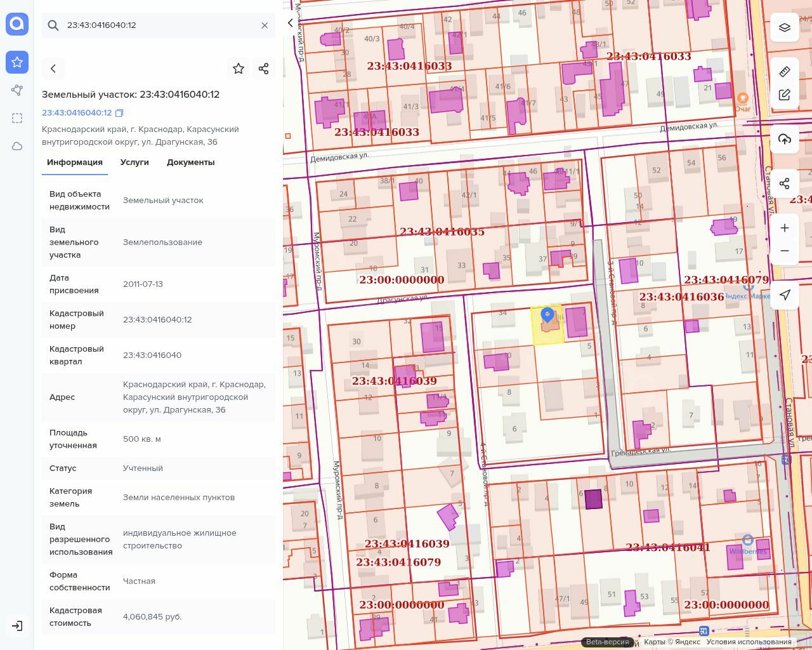Screen dimensions: 812x650
Task: Locate my position with navigation arrow
Action: click(x=785, y=295)
